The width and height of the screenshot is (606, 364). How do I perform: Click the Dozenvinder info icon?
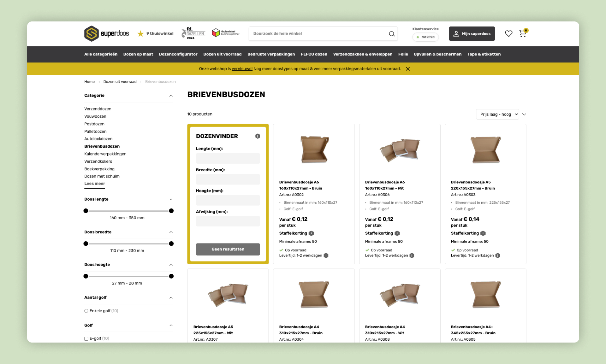pyautogui.click(x=258, y=136)
